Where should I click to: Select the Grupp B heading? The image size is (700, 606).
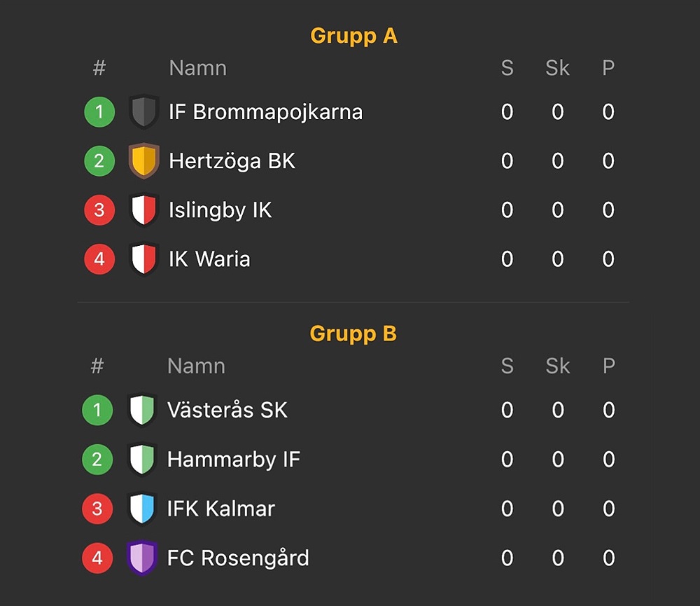353,334
